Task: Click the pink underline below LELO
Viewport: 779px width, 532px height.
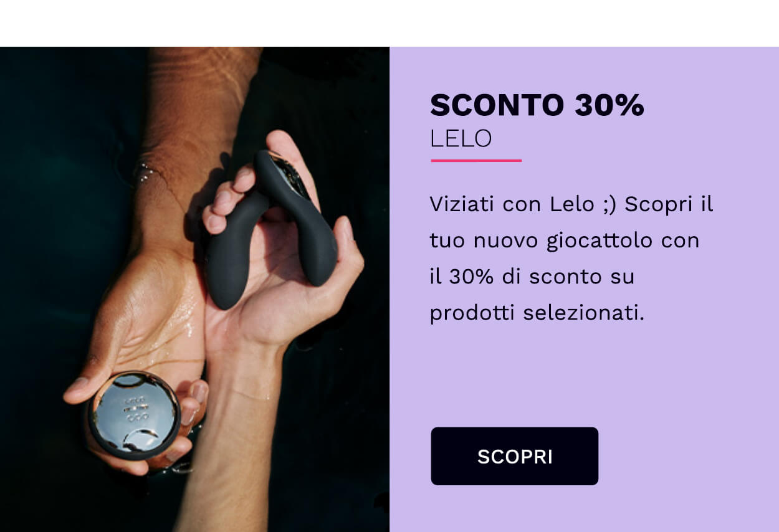Action: coord(476,160)
